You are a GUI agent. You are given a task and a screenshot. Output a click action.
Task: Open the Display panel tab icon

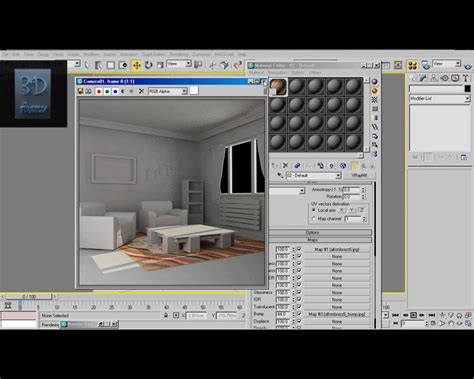tap(455, 78)
